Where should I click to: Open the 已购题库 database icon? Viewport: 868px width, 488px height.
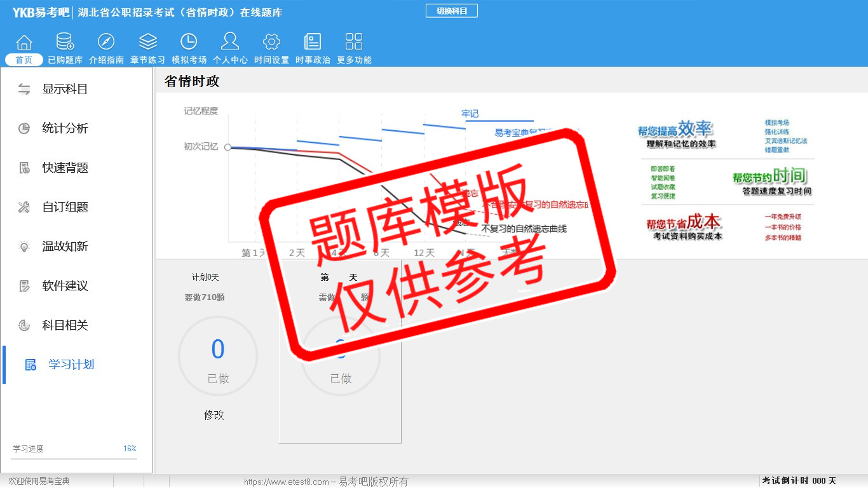click(65, 43)
